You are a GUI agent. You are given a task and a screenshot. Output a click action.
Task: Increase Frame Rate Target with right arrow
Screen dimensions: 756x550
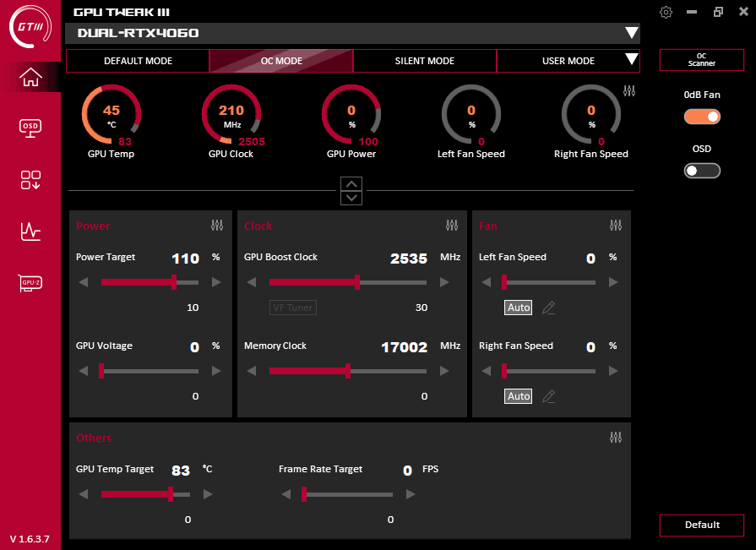pos(411,494)
